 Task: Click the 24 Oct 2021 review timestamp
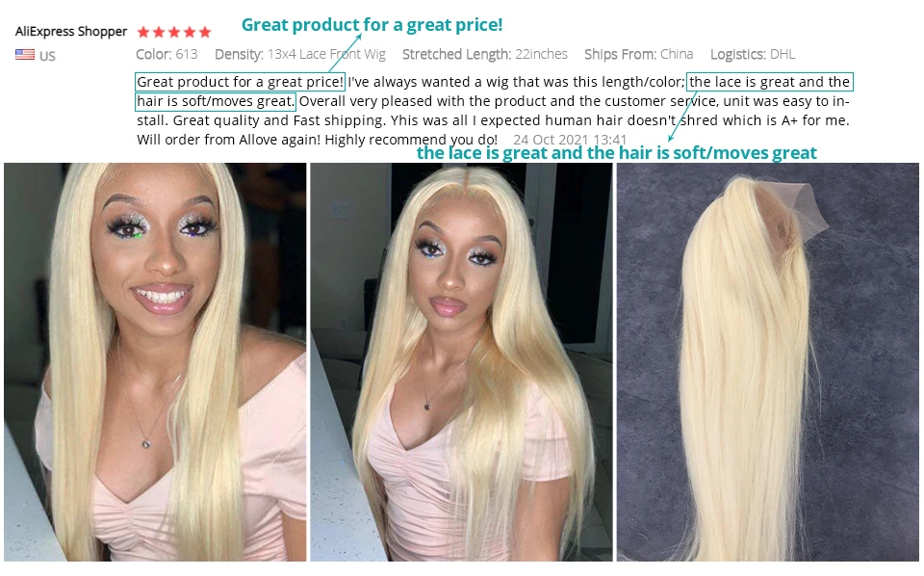click(569, 140)
